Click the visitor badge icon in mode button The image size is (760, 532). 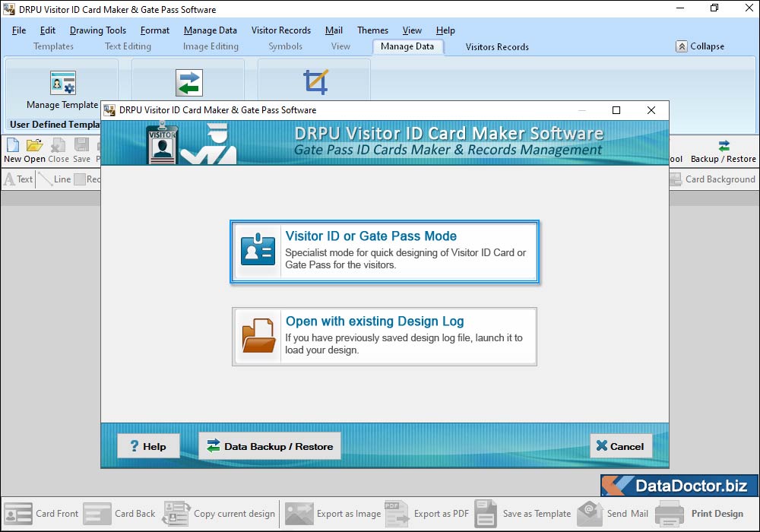point(258,250)
